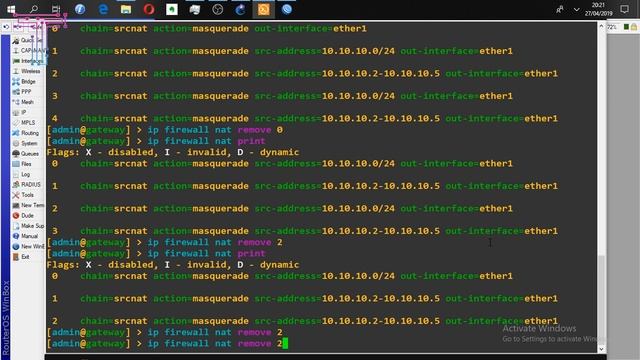Open Microsoft Edge from taskbar
Screen dimensions: 640x360
(103, 9)
